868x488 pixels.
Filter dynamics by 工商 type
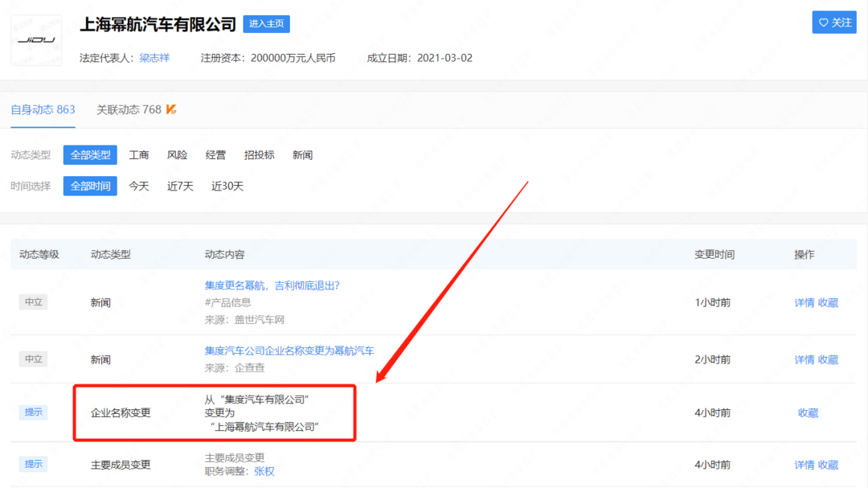point(139,155)
